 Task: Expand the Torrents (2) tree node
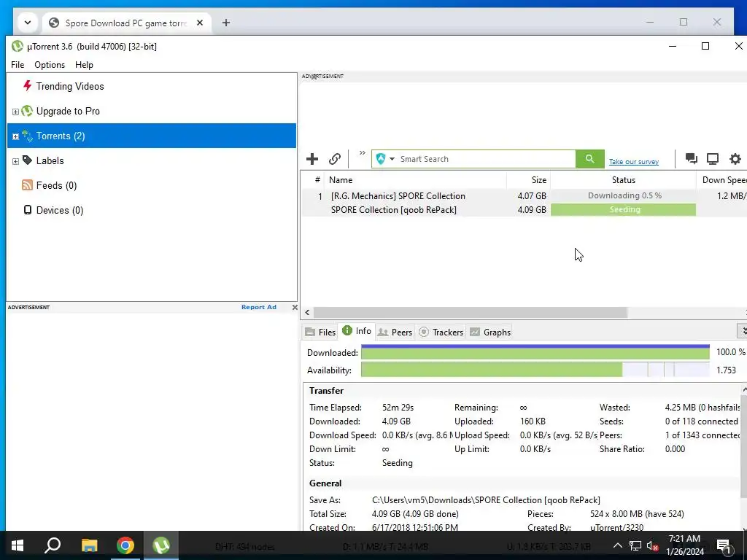(15, 136)
